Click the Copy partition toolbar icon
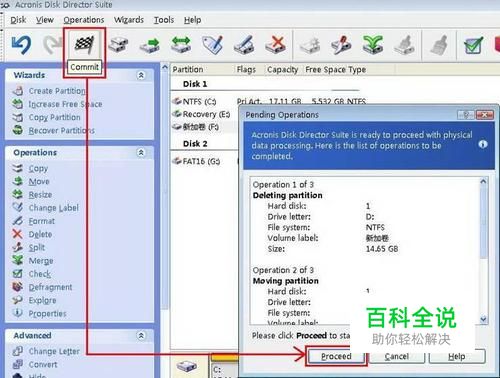 pos(118,45)
